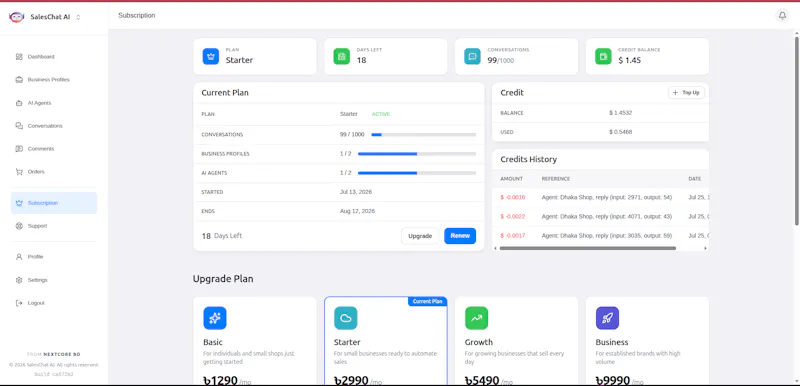Click the Business Profiles sidebar icon
800x386 pixels.
(x=19, y=80)
